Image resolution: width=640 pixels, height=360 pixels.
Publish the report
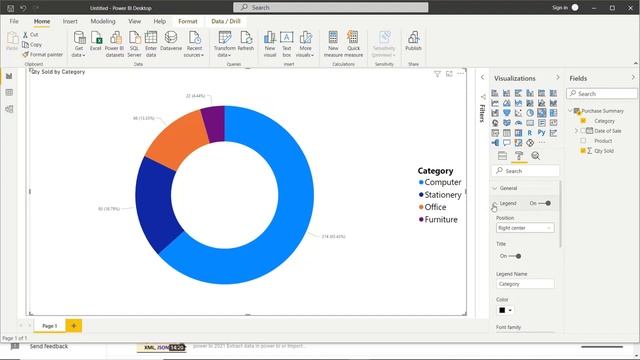(413, 41)
